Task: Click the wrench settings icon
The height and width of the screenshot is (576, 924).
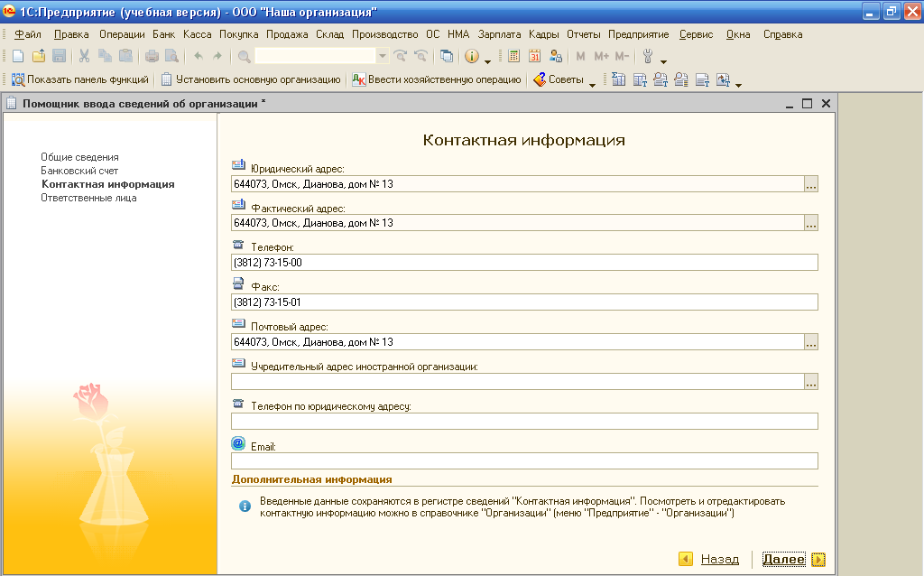Action: click(x=648, y=56)
